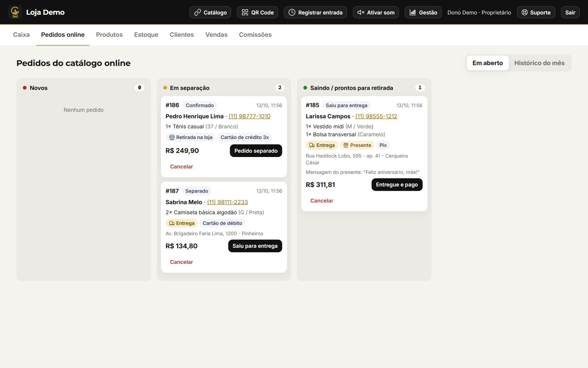Select the Em aberto view toggle
Image resolution: width=588 pixels, height=368 pixels.
(x=488, y=63)
